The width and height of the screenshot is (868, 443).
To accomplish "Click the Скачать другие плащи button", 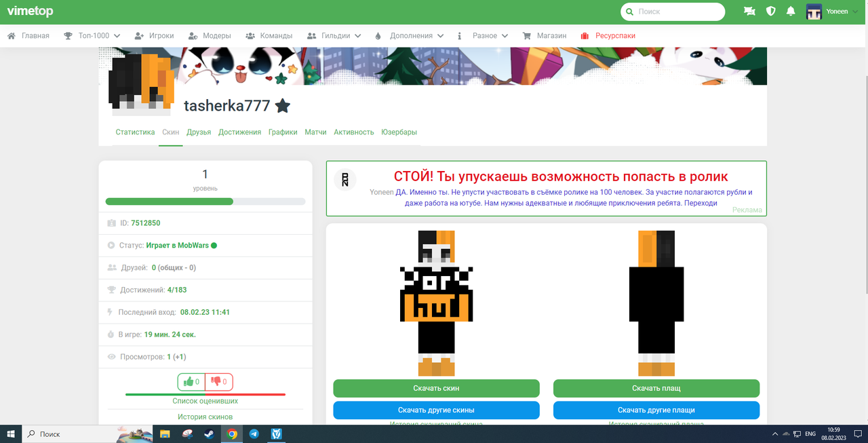I will pyautogui.click(x=656, y=410).
